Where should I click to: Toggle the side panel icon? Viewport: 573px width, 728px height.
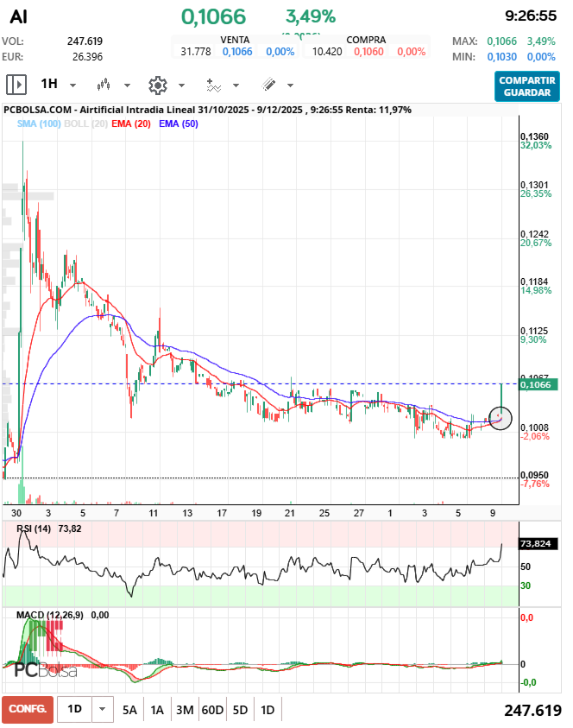pyautogui.click(x=16, y=85)
